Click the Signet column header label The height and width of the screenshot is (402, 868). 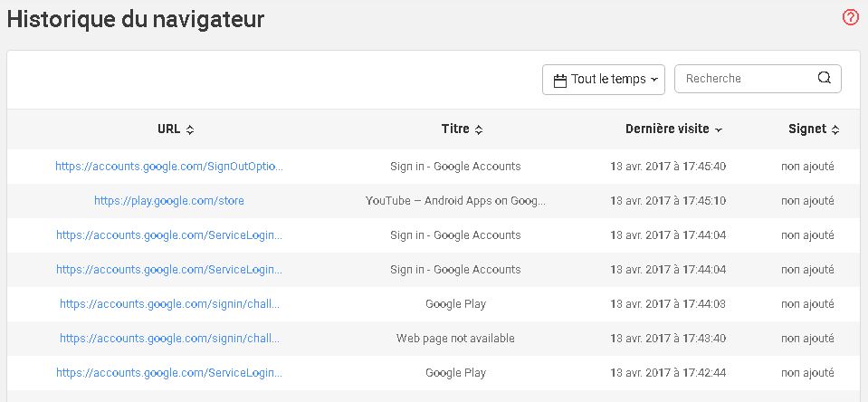(807, 129)
